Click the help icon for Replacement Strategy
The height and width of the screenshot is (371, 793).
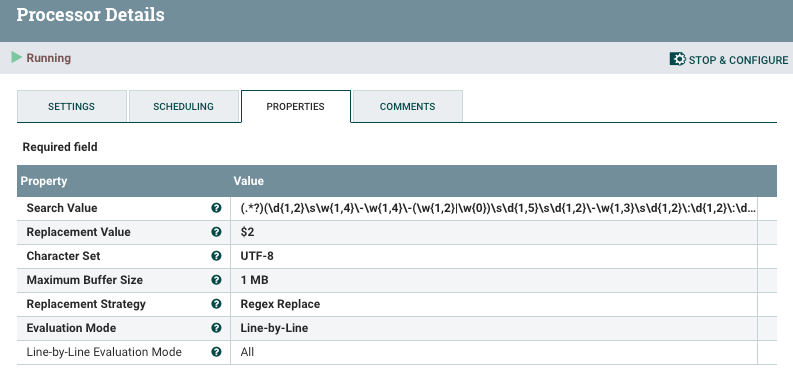pyautogui.click(x=216, y=304)
